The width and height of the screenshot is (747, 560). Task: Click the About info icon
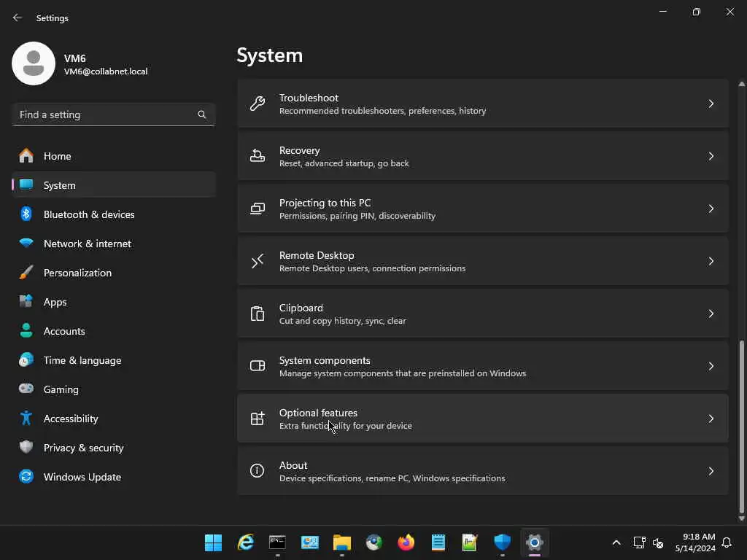click(x=258, y=470)
